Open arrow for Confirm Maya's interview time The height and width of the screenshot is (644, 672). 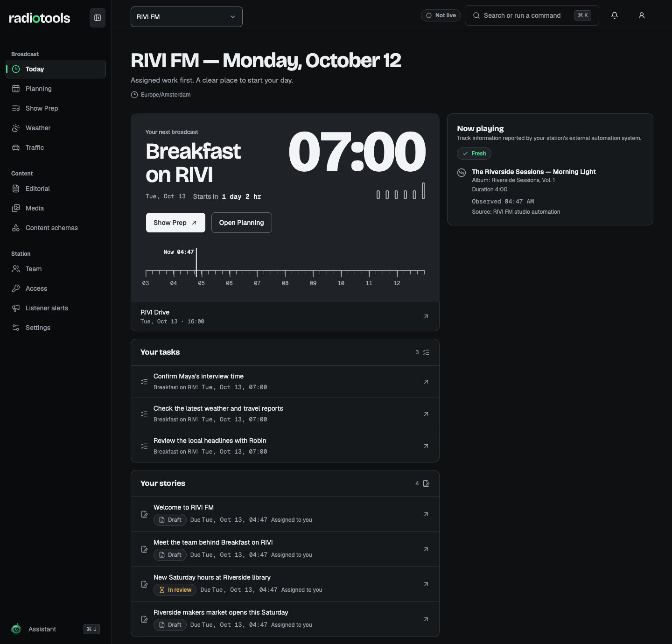click(426, 382)
